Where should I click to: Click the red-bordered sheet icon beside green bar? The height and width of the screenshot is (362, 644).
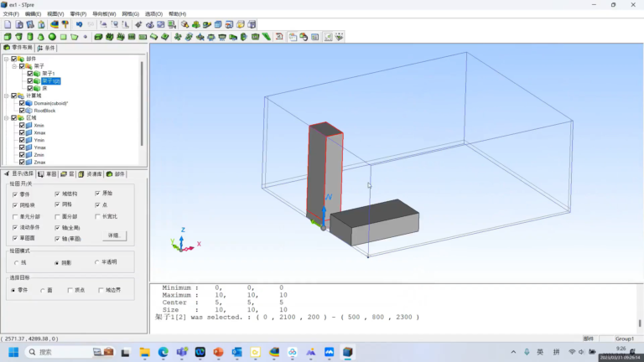(279, 37)
